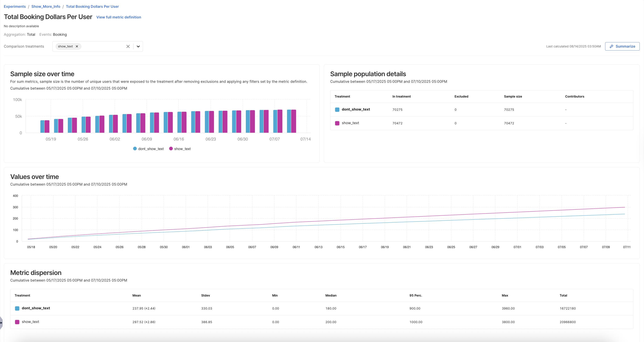Screen dimensions: 644x342
Task: Toggle show_text legend in sample size chart
Action: (180, 149)
